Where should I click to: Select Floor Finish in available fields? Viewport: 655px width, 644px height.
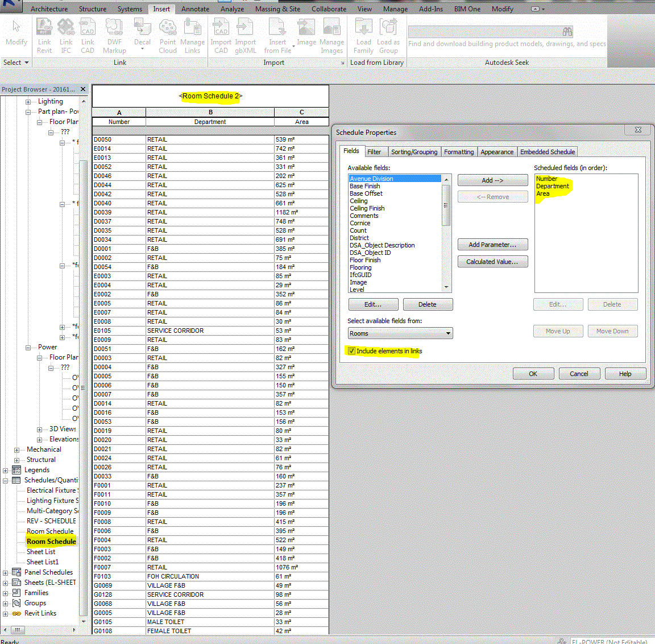365,260
